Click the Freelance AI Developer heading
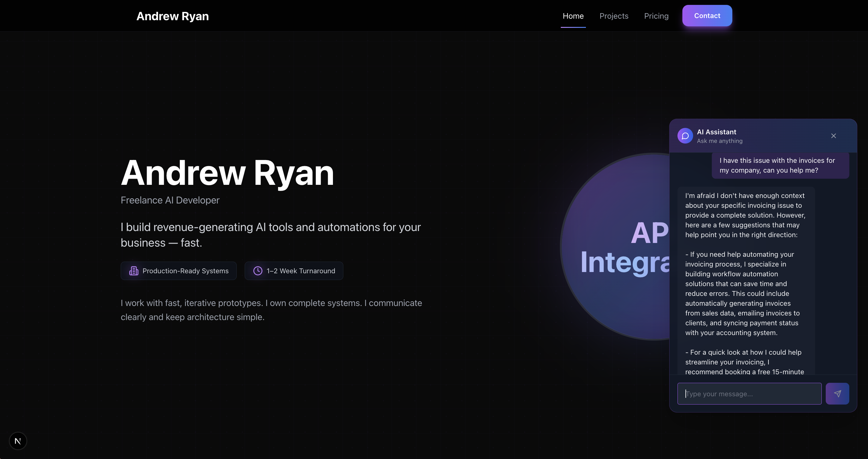This screenshot has height=459, width=868. point(170,200)
